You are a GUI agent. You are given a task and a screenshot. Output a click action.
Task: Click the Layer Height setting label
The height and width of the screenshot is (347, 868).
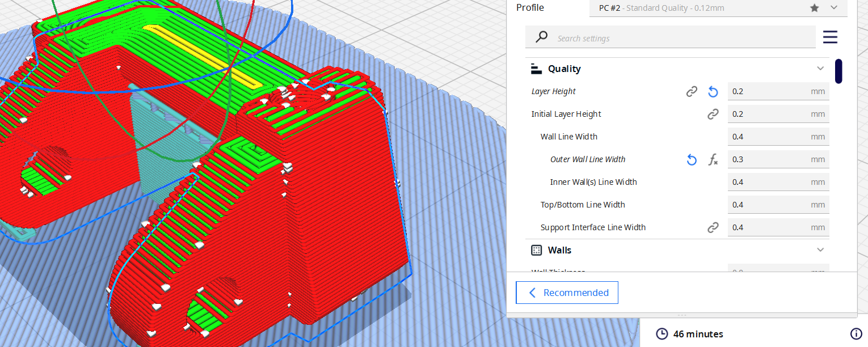(553, 91)
